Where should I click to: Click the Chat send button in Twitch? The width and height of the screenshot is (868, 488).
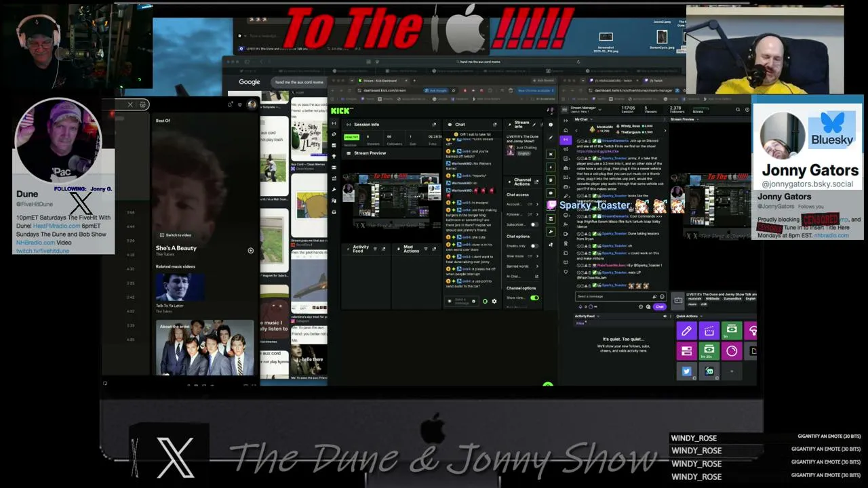click(659, 306)
